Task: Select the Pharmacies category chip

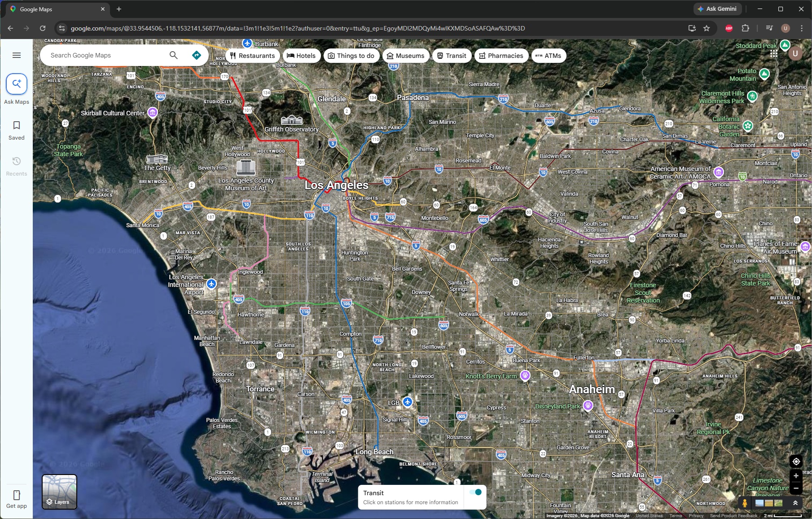Action: 501,56
